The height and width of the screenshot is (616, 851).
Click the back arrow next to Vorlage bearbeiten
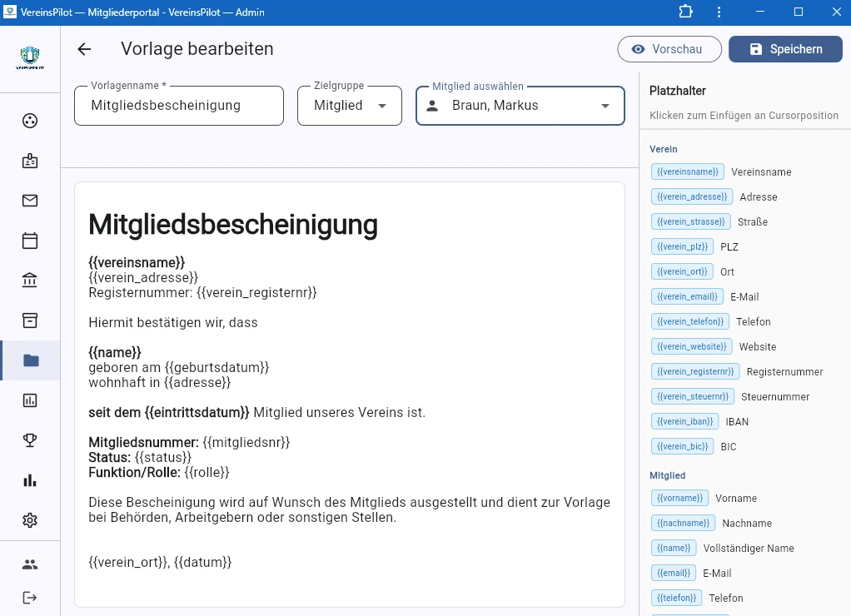(x=83, y=49)
